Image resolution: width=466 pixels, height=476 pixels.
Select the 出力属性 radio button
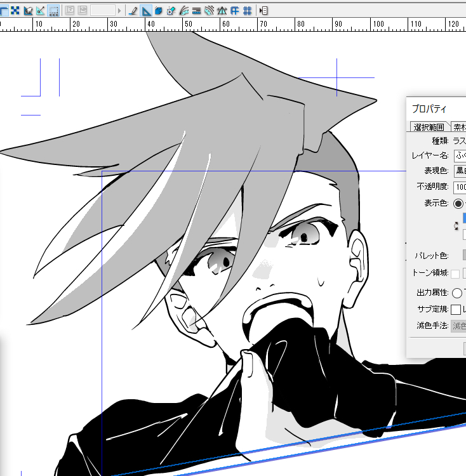click(x=457, y=293)
